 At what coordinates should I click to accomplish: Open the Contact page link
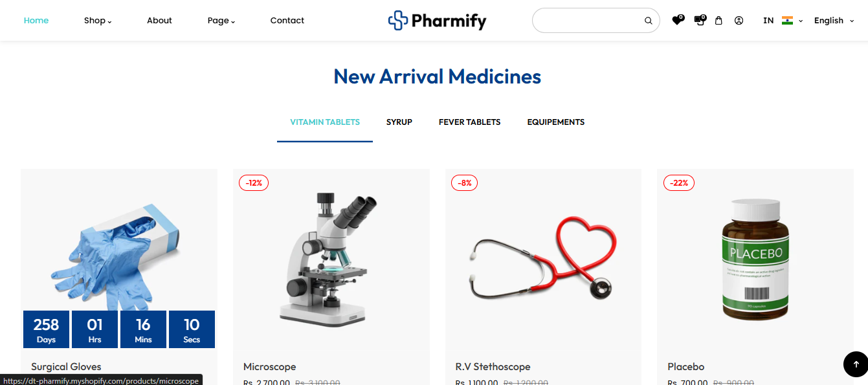click(x=287, y=21)
